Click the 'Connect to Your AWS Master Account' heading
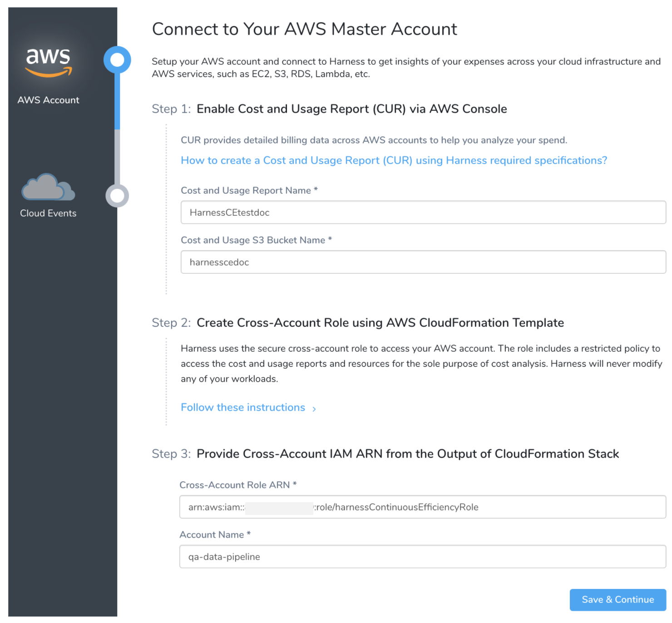Screen dimensions: 672x623 pos(304,29)
